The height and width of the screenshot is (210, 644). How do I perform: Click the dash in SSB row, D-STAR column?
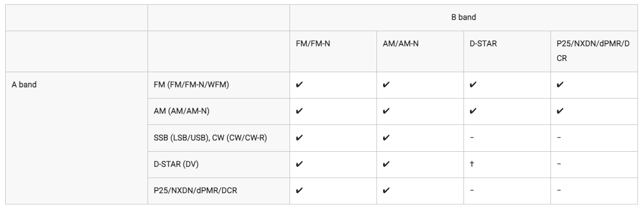472,137
